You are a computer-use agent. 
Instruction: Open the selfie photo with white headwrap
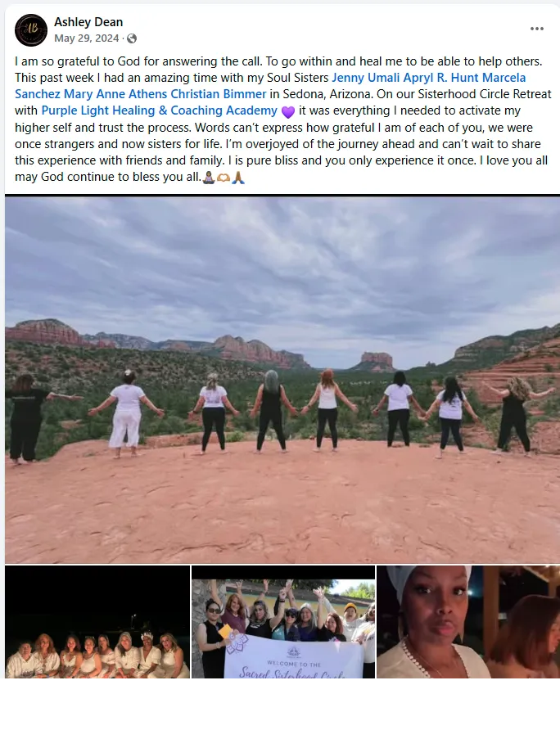467,622
